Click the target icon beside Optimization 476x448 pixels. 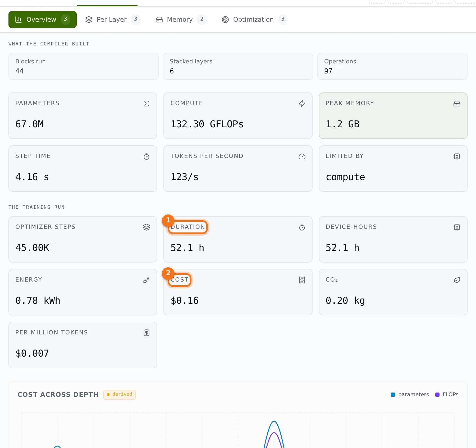tap(225, 20)
